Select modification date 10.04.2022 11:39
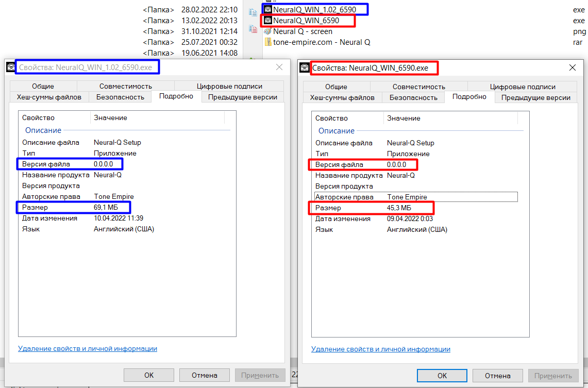 [x=119, y=218]
